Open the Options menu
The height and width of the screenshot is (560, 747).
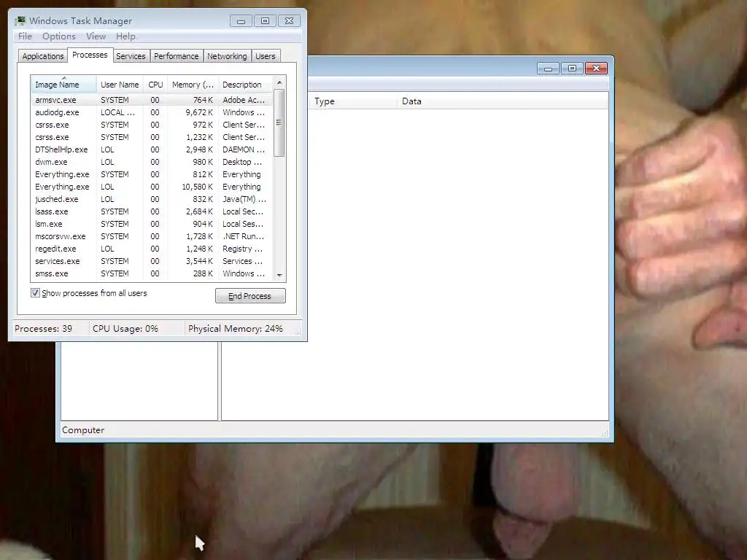click(58, 36)
